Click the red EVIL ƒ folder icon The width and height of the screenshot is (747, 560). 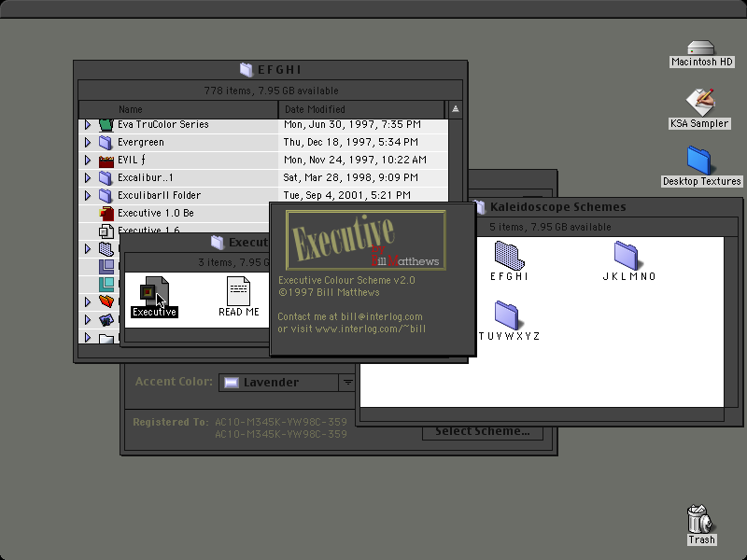[x=106, y=161]
